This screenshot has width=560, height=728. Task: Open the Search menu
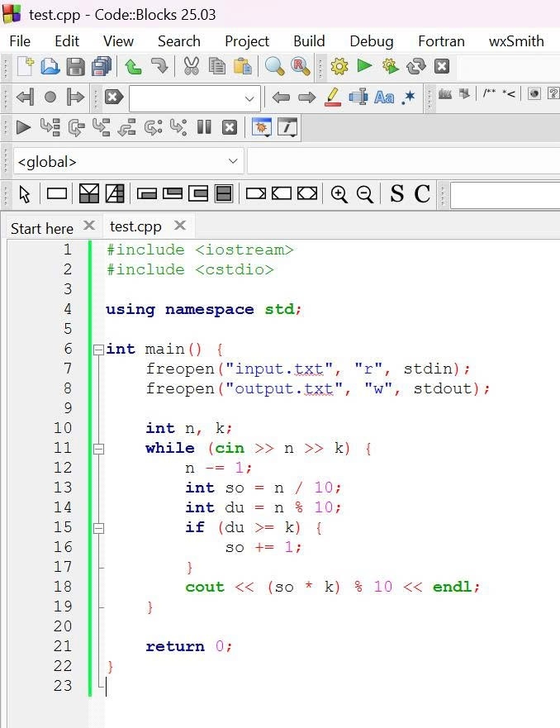pos(179,40)
